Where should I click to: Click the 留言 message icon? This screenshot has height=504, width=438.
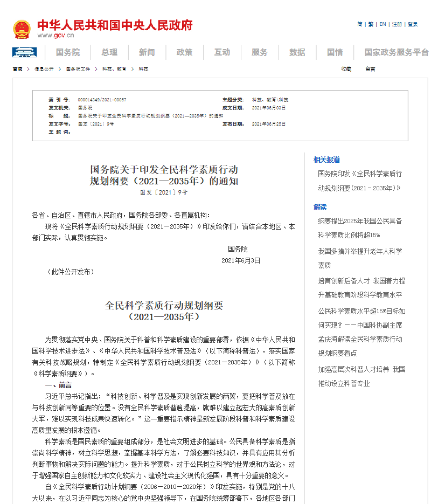(x=369, y=69)
